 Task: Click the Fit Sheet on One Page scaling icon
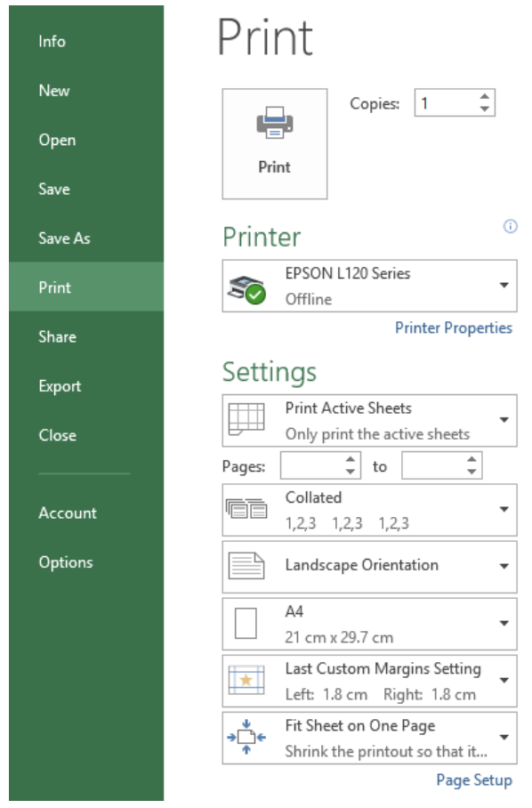click(246, 737)
